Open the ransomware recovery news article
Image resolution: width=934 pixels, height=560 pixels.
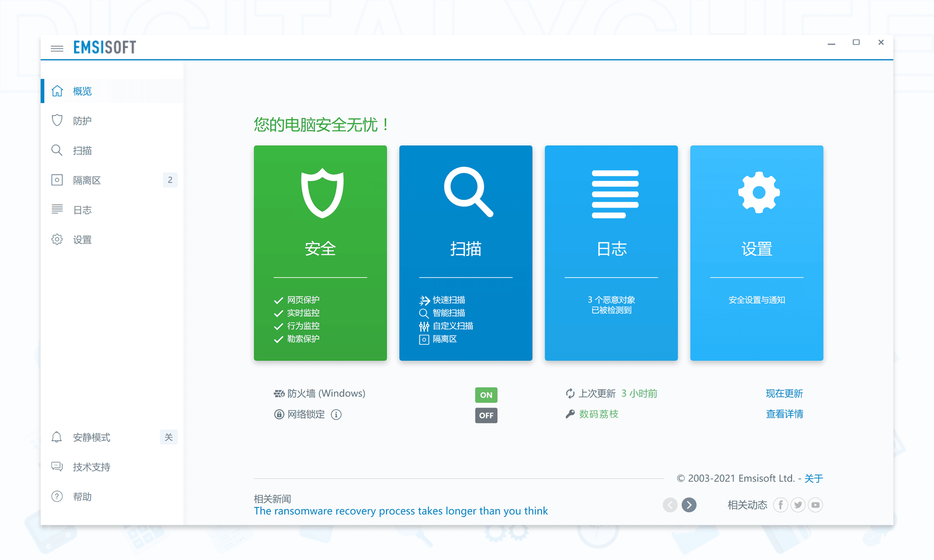pyautogui.click(x=401, y=511)
